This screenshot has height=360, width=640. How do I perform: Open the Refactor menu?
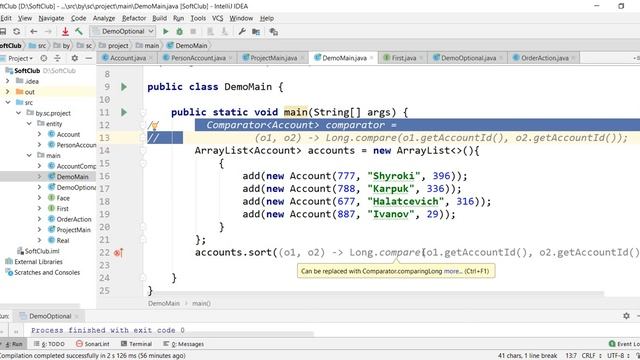pos(134,18)
